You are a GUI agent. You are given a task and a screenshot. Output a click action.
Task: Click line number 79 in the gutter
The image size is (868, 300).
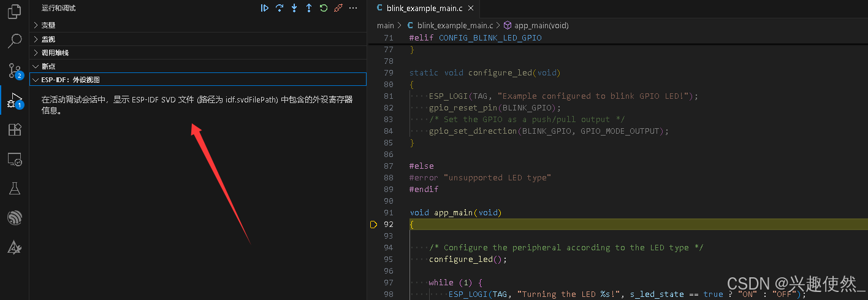388,73
